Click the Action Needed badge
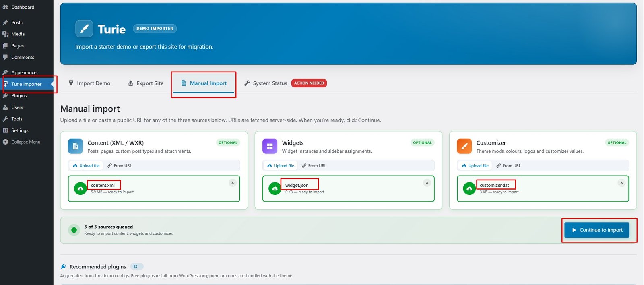The image size is (644, 285). pyautogui.click(x=309, y=83)
